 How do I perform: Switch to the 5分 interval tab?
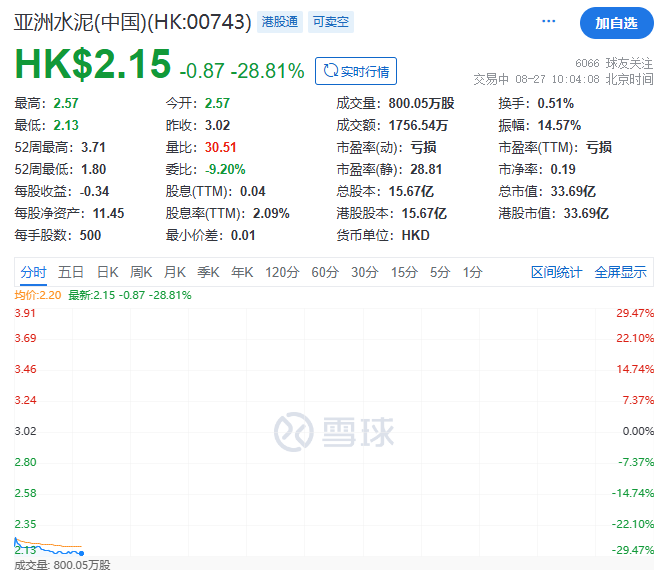(x=440, y=272)
